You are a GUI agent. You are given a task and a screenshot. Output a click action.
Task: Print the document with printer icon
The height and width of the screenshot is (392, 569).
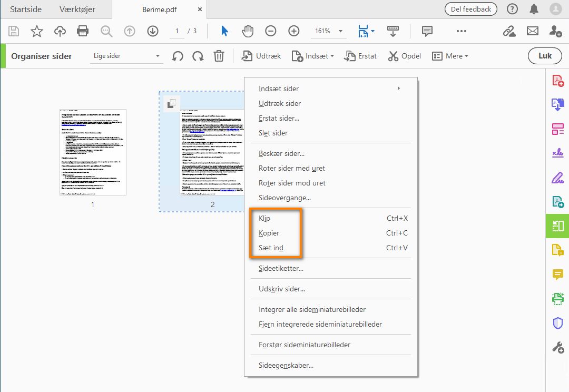click(x=83, y=31)
